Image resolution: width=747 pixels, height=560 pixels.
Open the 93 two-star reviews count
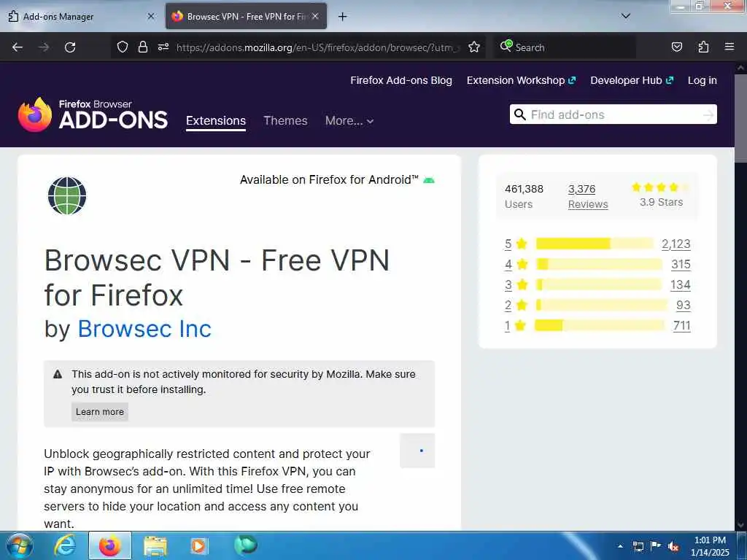coord(684,306)
